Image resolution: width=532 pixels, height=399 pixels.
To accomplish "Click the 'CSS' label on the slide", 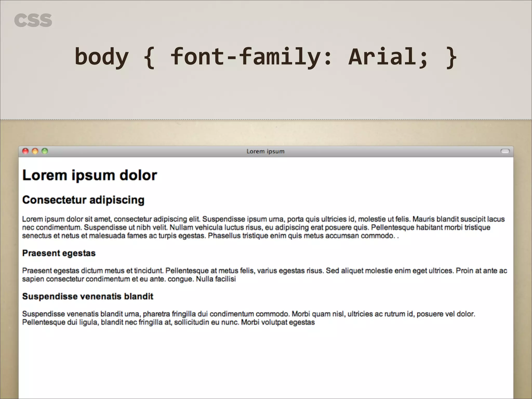I will click(x=33, y=21).
